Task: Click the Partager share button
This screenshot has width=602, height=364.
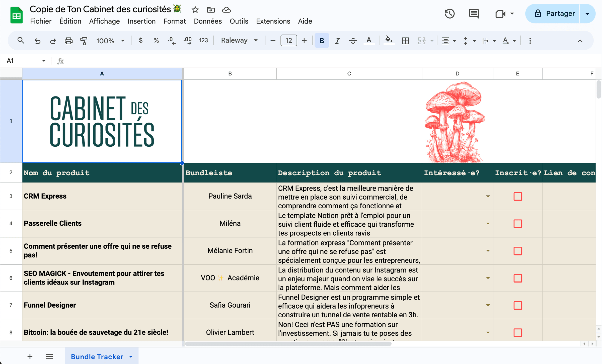Action: [x=553, y=14]
